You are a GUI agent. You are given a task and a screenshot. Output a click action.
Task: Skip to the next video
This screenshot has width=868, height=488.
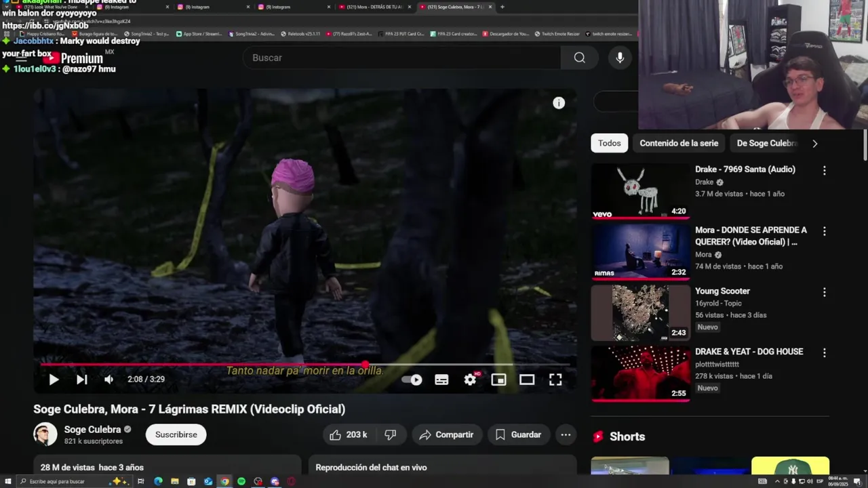[81, 380]
